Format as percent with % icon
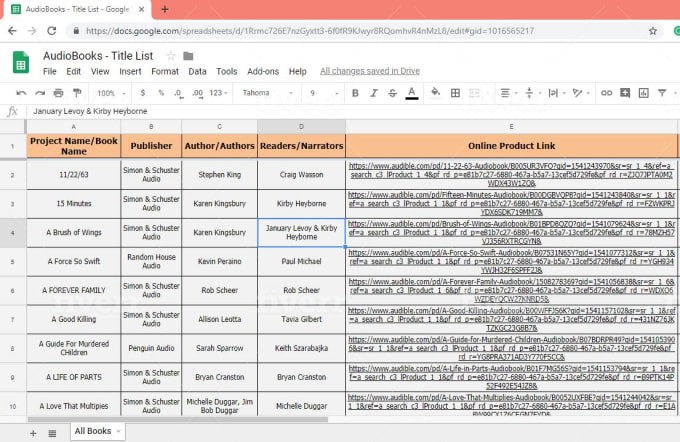This screenshot has height=442, width=680. click(x=161, y=93)
